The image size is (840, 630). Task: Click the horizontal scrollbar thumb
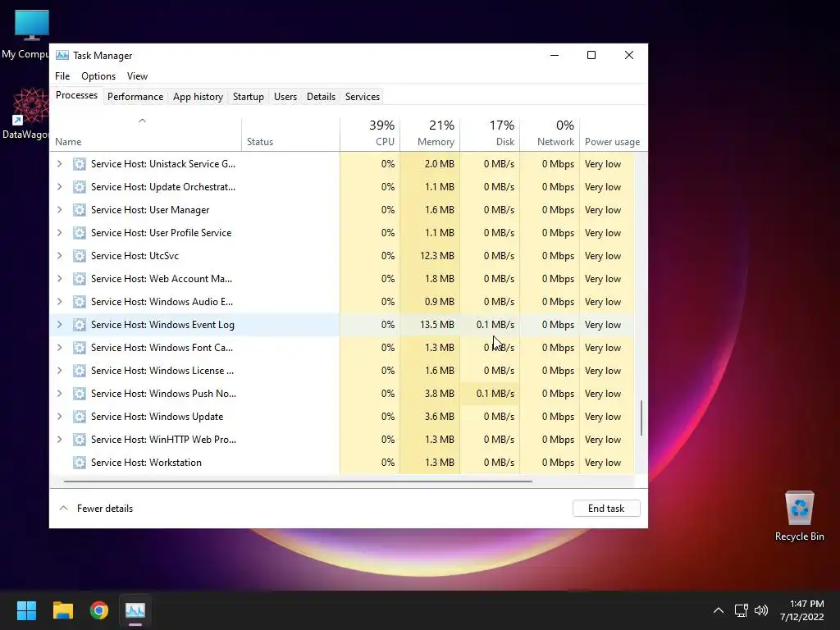[x=298, y=482]
